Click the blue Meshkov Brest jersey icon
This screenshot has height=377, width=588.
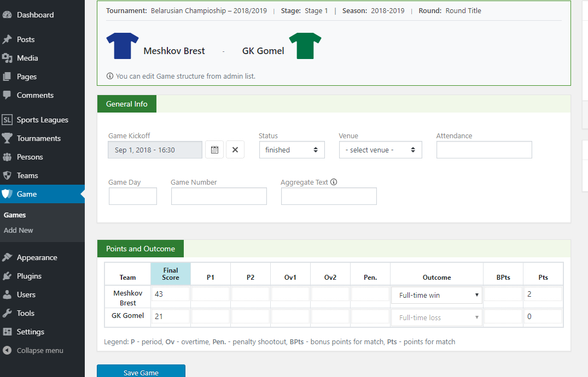(123, 46)
